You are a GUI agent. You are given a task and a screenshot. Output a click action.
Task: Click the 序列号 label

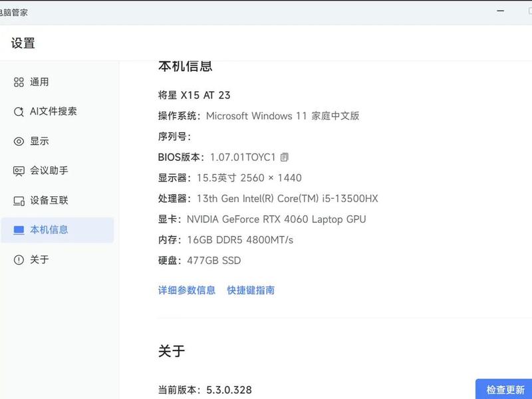[x=174, y=137]
